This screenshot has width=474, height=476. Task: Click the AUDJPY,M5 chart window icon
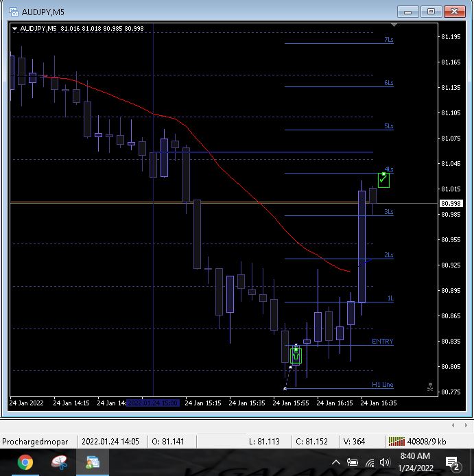click(13, 12)
